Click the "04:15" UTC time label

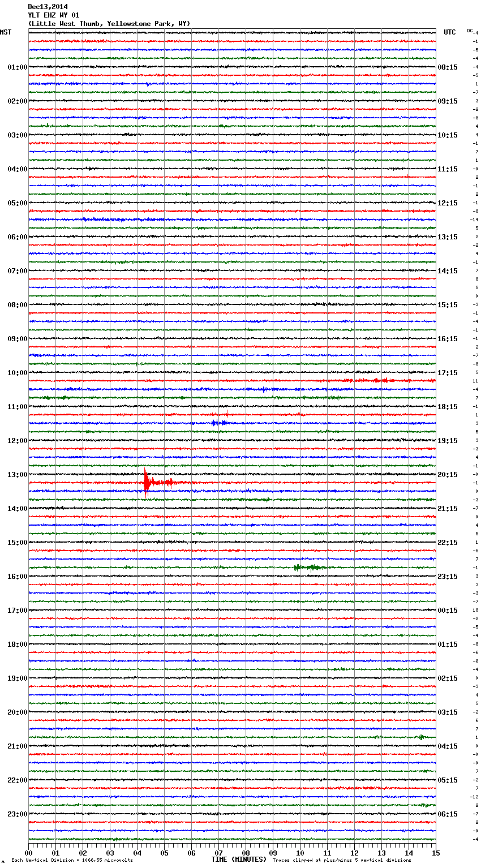448,746
